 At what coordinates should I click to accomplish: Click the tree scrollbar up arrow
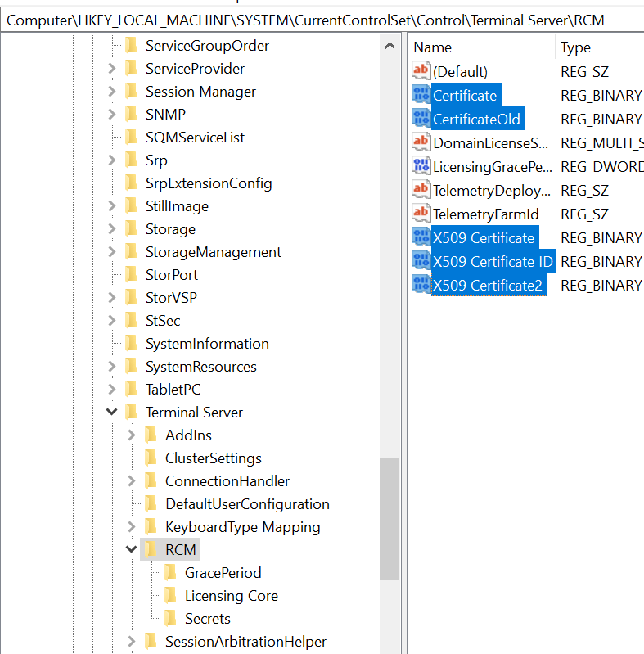[390, 46]
